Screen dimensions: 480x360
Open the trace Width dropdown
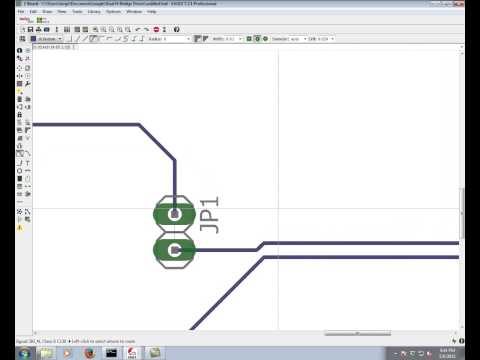pyautogui.click(x=233, y=39)
